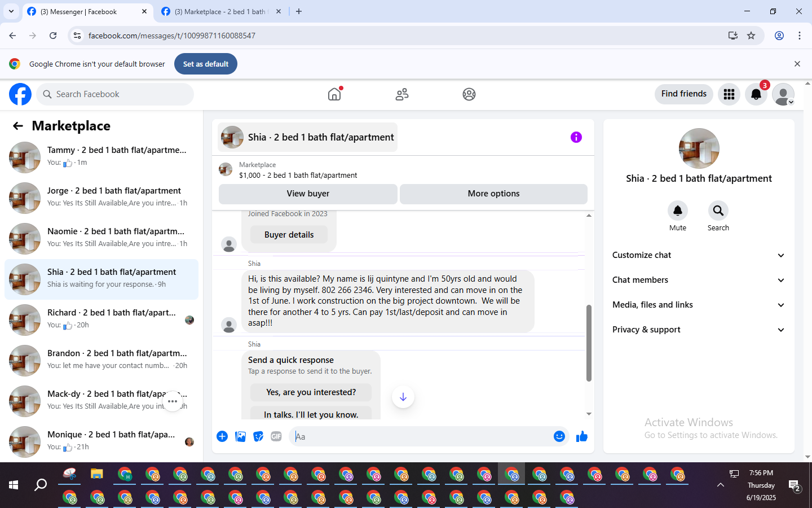812x508 pixels.
Task: Click the browser address bar URL
Action: click(172, 36)
